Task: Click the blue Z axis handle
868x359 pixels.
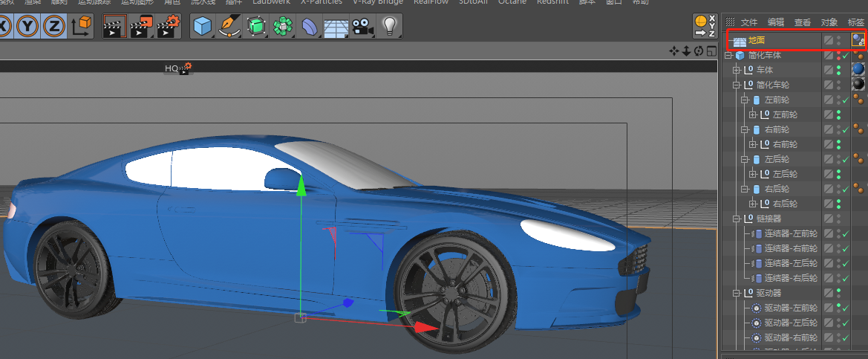Action: [x=347, y=303]
